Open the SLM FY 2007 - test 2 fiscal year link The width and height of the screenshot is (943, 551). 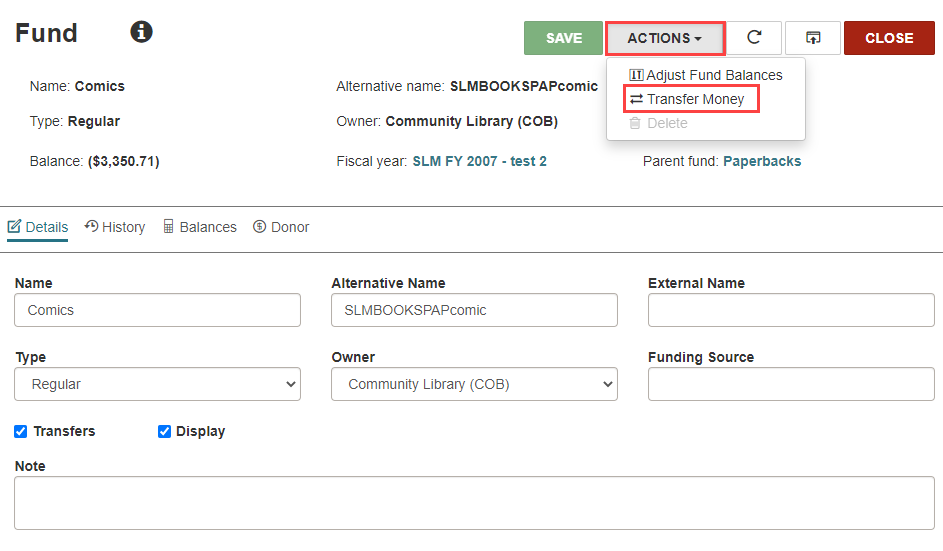click(479, 161)
